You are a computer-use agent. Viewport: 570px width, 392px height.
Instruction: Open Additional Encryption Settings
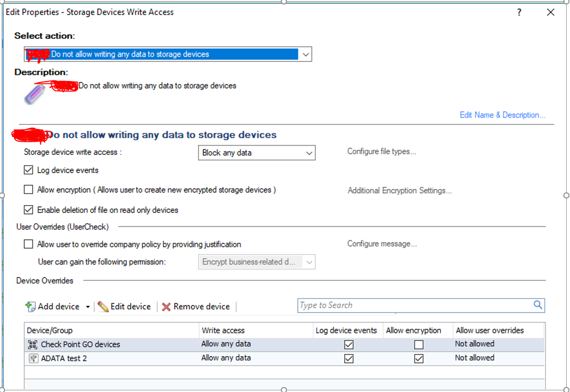click(399, 190)
